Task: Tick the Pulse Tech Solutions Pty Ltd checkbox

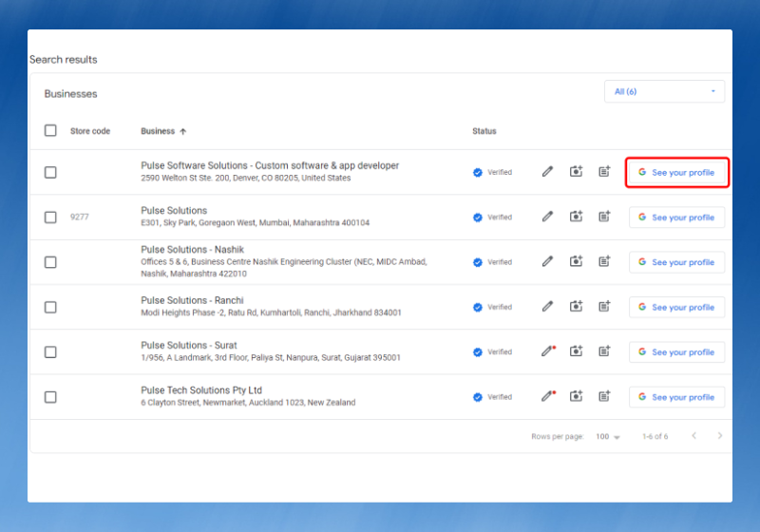Action: (50, 397)
